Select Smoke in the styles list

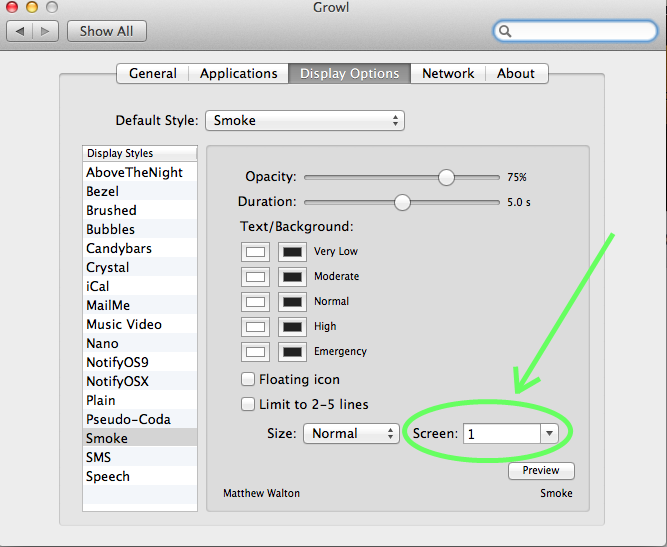pos(140,438)
